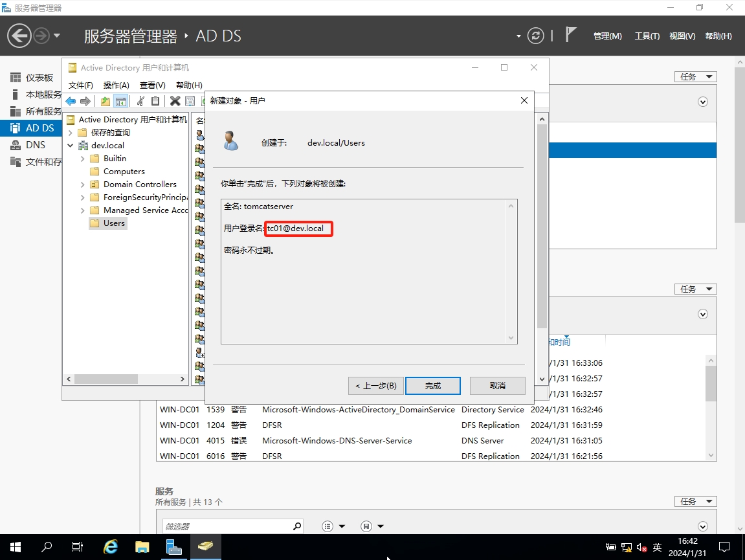
Task: Collapse the dev.local domain node
Action: [x=71, y=146]
